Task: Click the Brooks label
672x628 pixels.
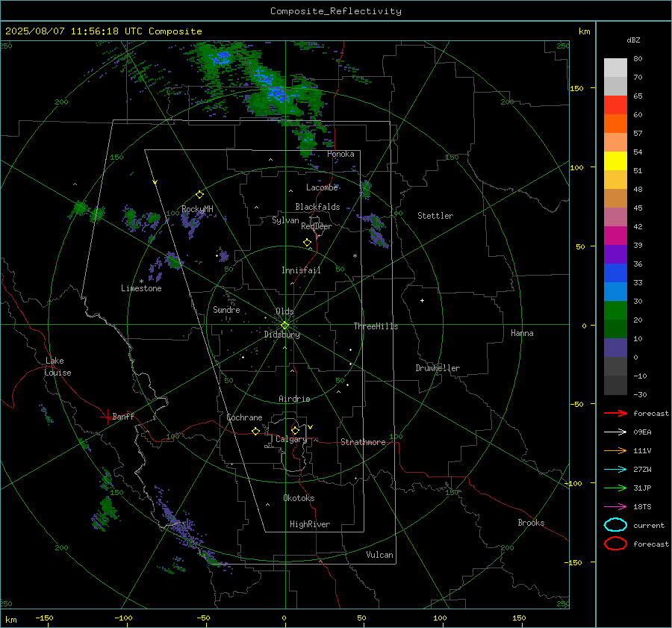Action: [x=531, y=523]
